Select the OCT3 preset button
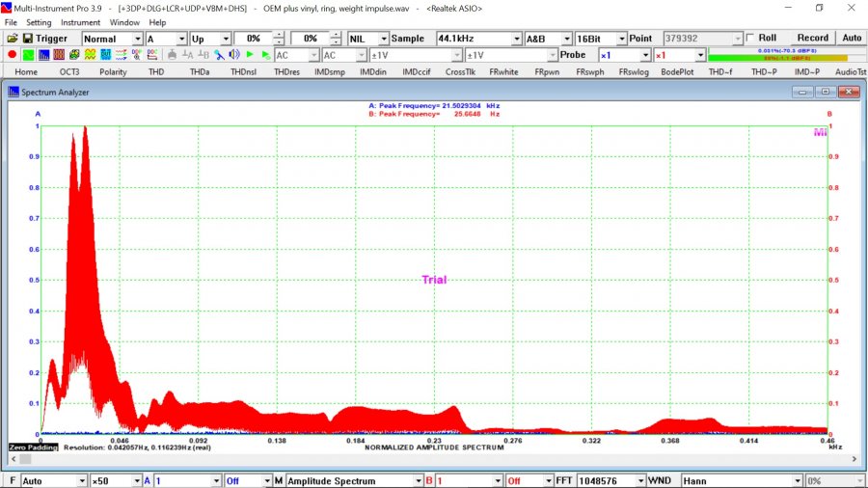 click(69, 71)
